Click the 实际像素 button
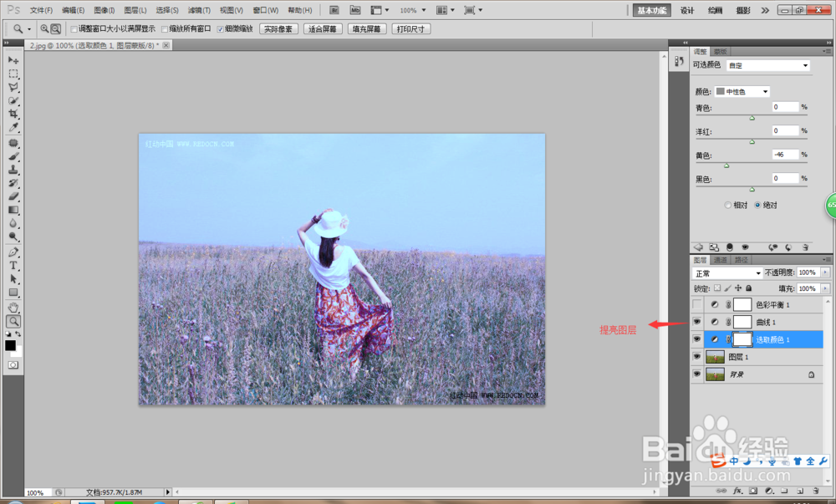 [x=278, y=29]
